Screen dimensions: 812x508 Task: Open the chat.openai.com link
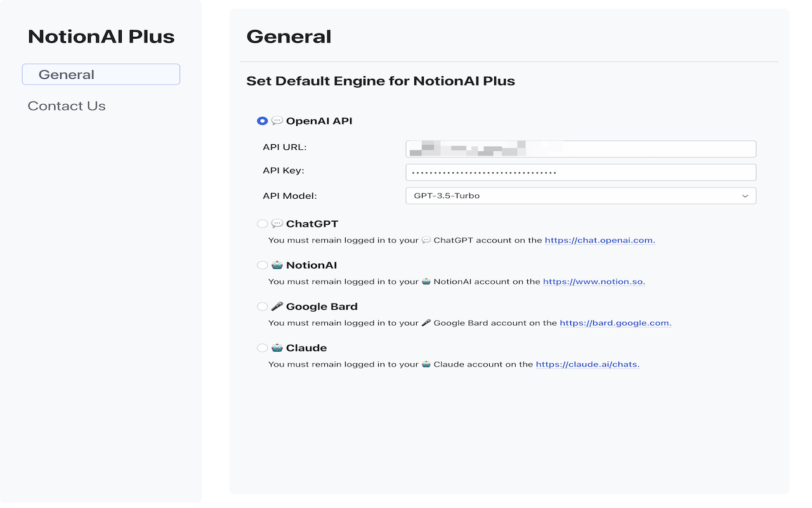(599, 240)
